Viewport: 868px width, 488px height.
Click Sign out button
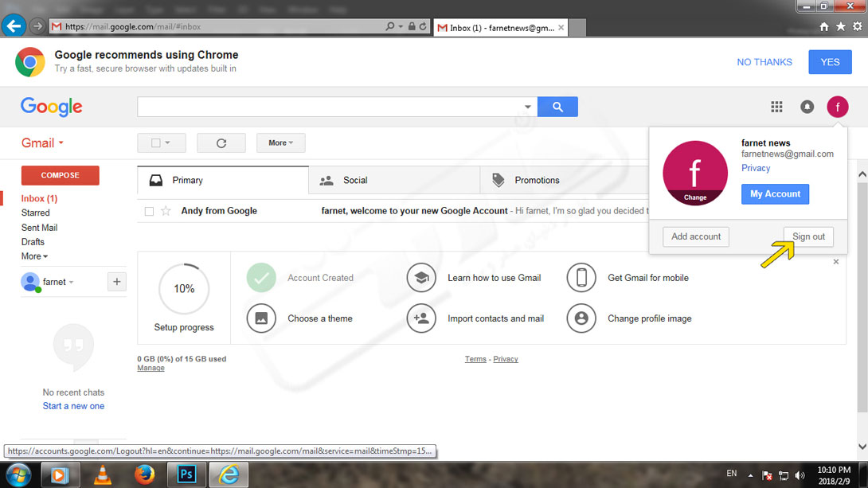808,236
